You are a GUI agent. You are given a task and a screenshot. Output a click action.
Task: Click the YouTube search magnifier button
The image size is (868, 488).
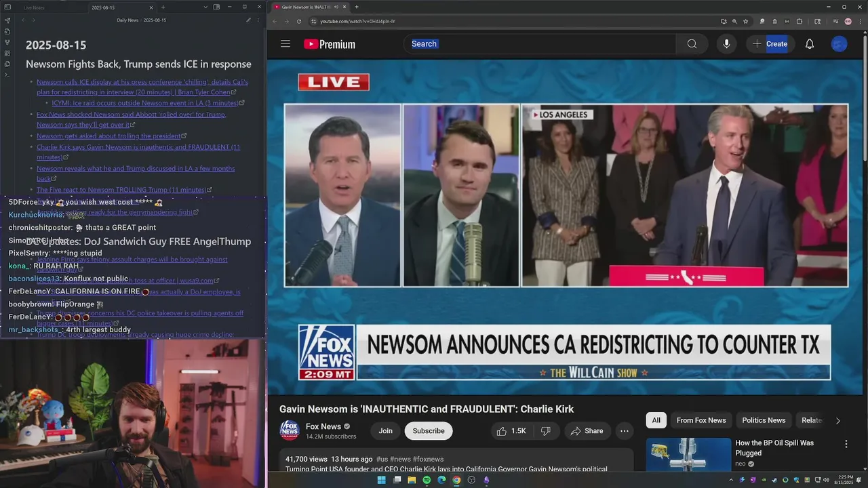(692, 44)
